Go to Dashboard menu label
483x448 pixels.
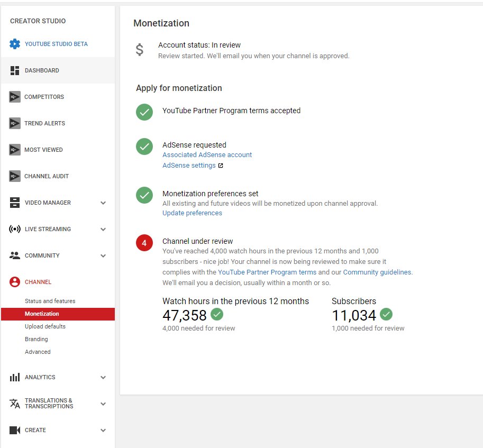tap(42, 70)
